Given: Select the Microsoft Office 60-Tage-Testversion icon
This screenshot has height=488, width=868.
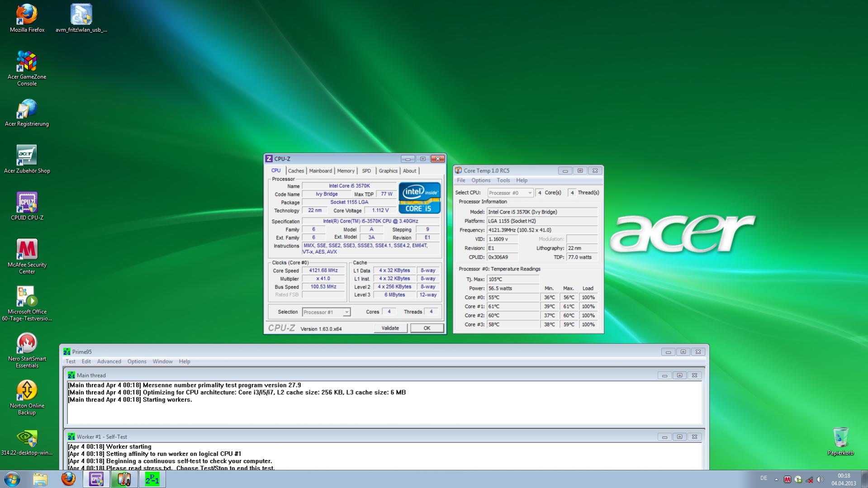Looking at the screenshot, I should (x=27, y=303).
